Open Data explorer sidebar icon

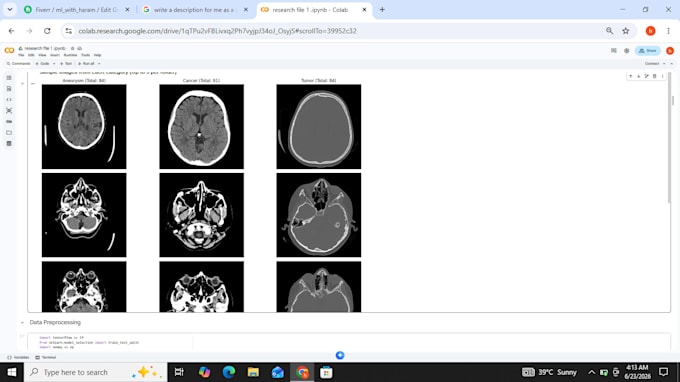9,144
